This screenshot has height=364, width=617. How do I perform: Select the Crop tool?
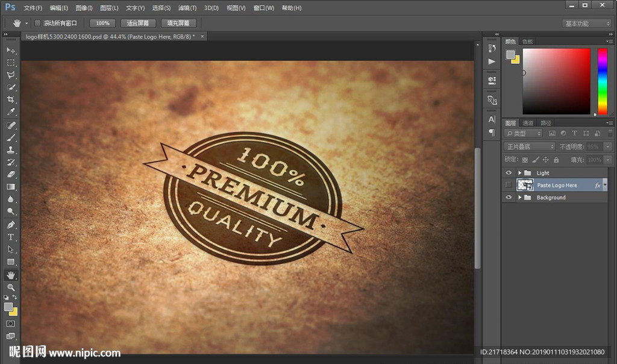pyautogui.click(x=11, y=99)
